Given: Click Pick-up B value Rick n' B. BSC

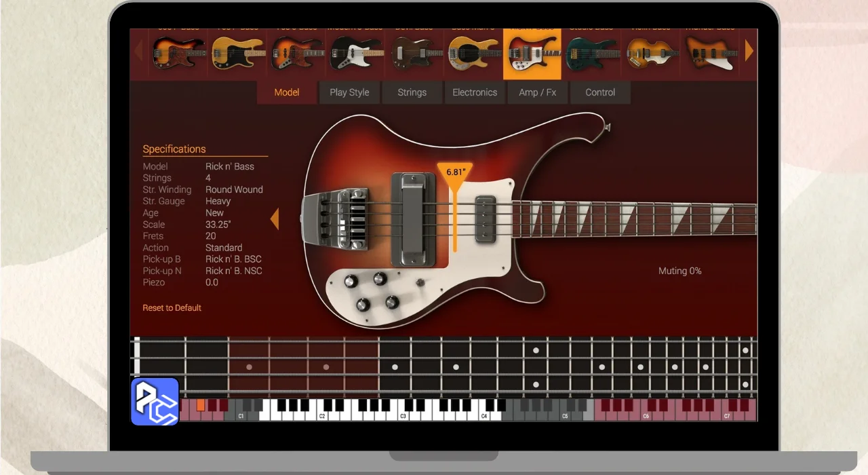Looking at the screenshot, I should [x=233, y=259].
